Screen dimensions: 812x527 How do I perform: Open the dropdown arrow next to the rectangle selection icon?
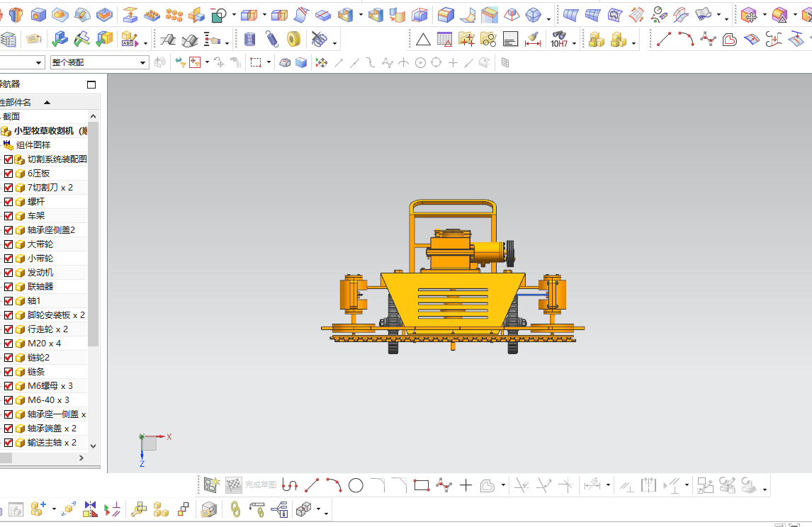(269, 63)
